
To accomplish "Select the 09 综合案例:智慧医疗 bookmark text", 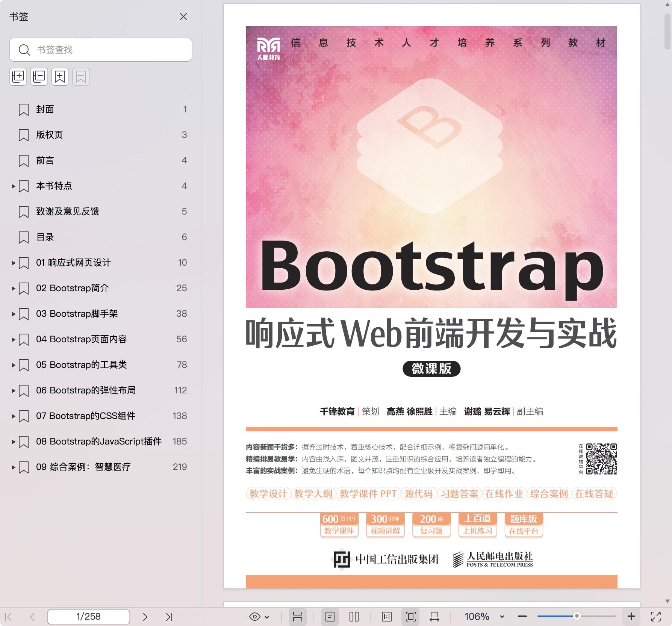I will [83, 467].
